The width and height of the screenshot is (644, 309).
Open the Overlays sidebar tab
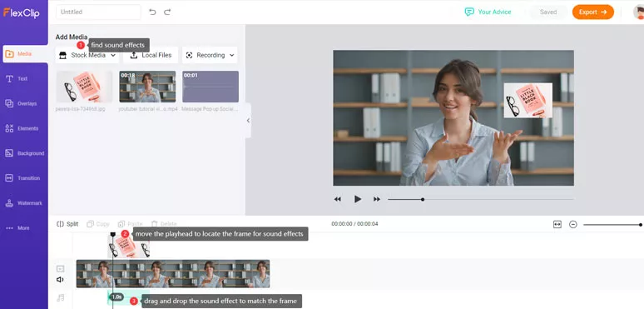click(x=22, y=103)
